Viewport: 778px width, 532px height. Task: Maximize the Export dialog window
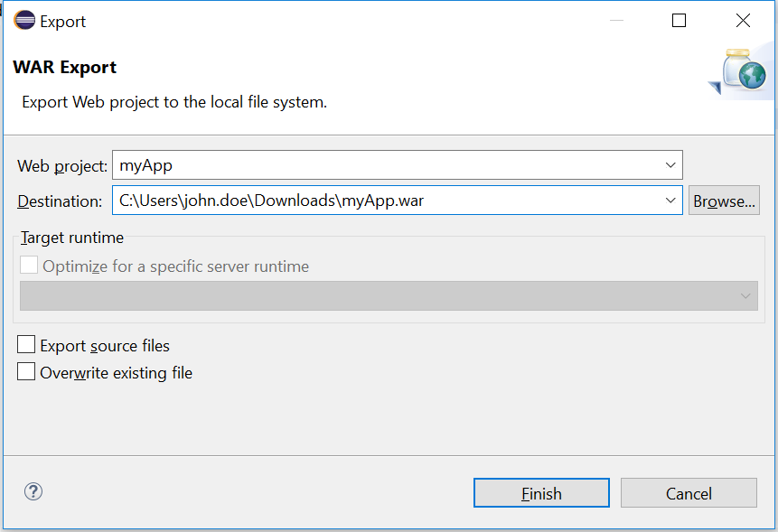[679, 21]
